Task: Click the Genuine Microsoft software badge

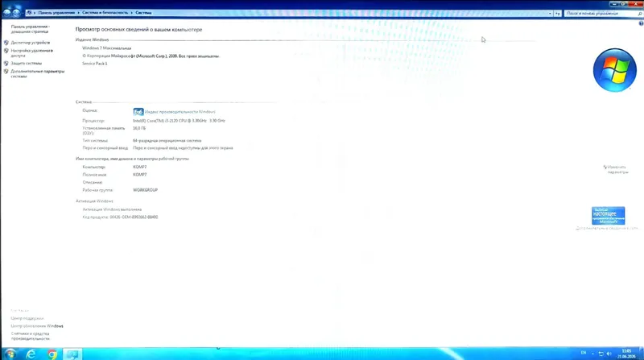Action: (x=609, y=216)
